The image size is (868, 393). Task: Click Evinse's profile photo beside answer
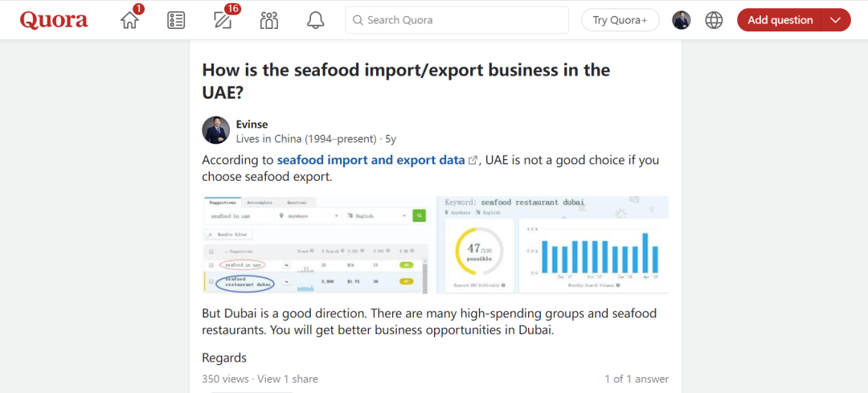point(215,130)
